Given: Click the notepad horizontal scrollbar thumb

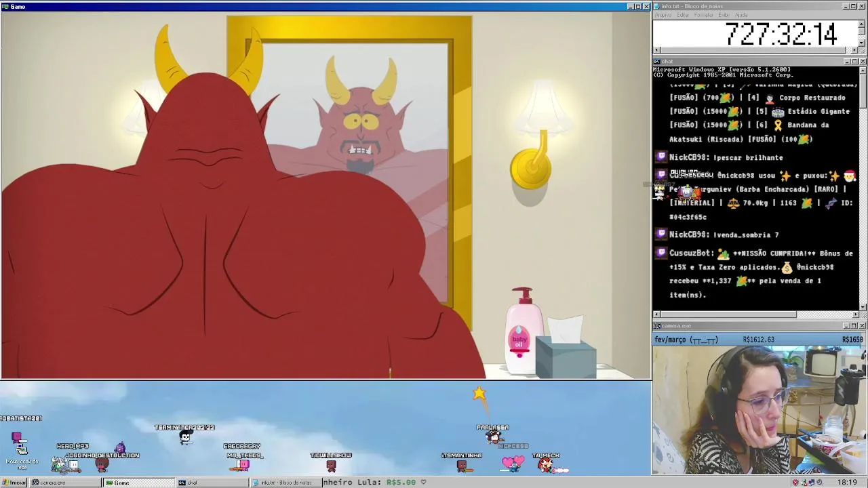Looking at the screenshot, I should (x=752, y=50).
